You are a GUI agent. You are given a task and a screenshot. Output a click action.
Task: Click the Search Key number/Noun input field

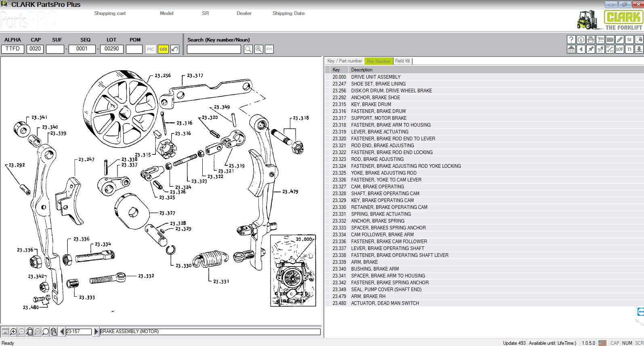point(214,49)
